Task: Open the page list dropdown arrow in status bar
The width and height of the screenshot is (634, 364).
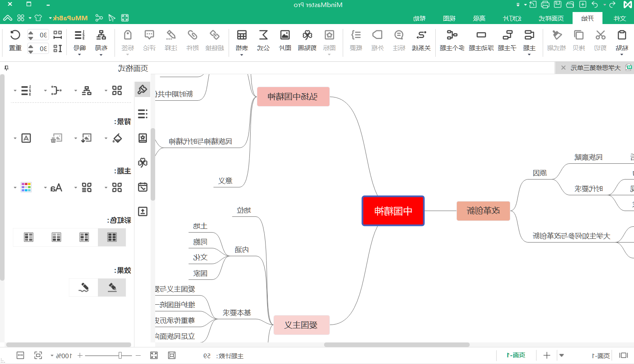Action: point(562,355)
